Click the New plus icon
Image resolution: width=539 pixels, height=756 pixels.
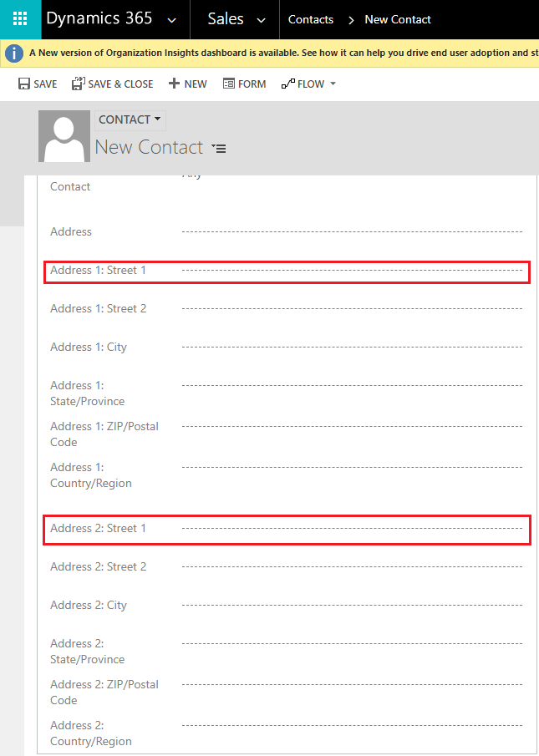(174, 84)
